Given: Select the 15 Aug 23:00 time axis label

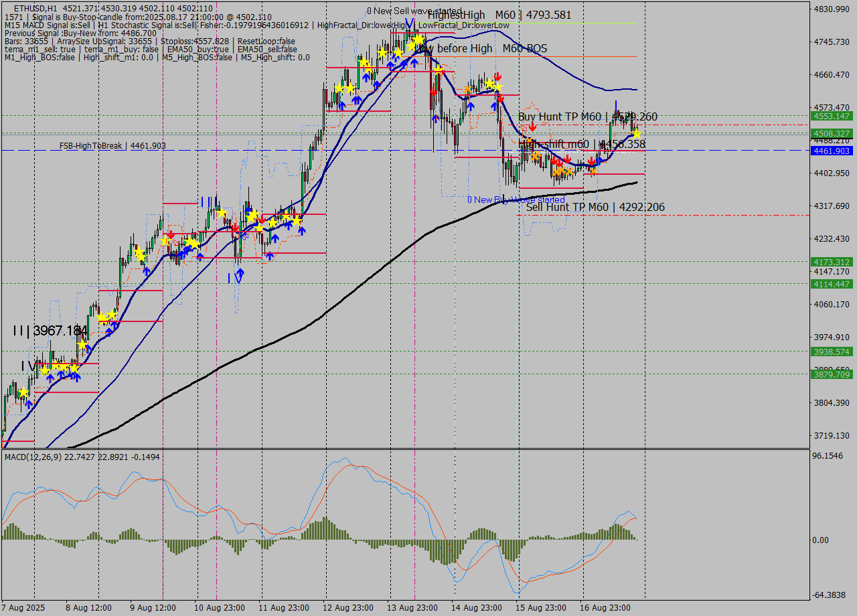Looking at the screenshot, I should click(541, 608).
